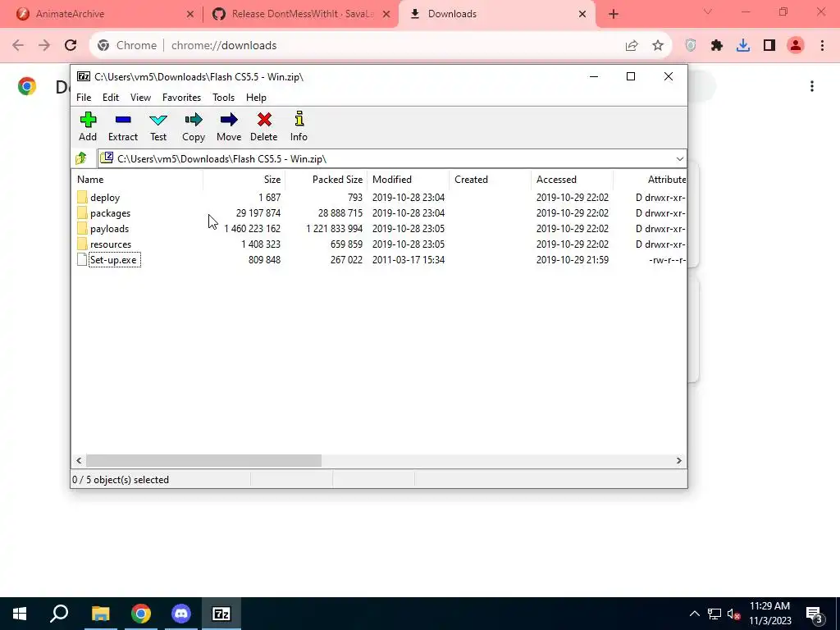Open File Explorer from the taskbar
Image resolution: width=840 pixels, height=630 pixels.
100,614
